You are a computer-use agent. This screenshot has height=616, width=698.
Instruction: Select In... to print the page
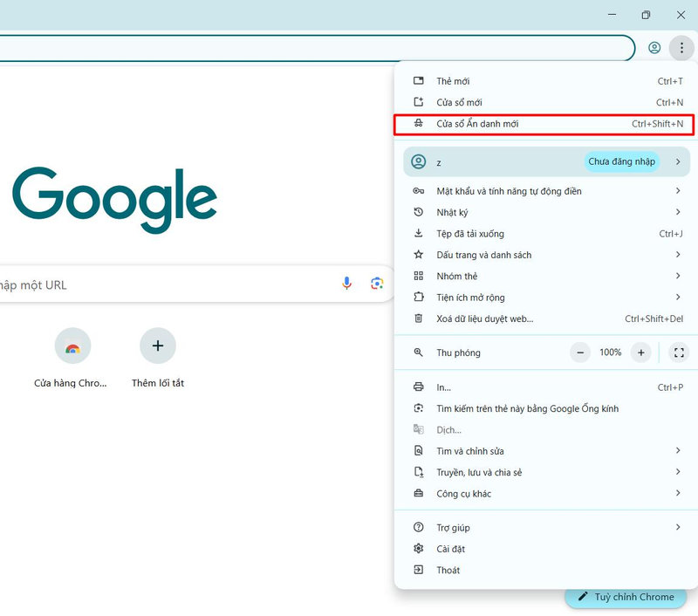point(546,387)
